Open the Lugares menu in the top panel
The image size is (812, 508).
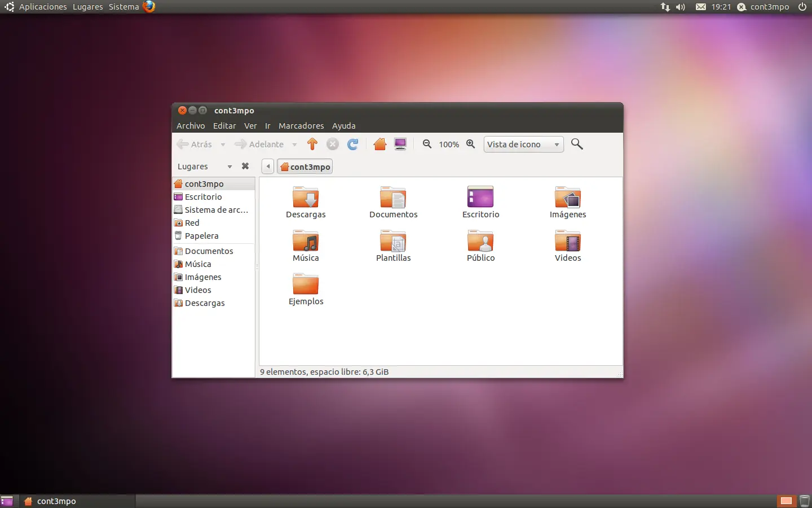pos(88,7)
